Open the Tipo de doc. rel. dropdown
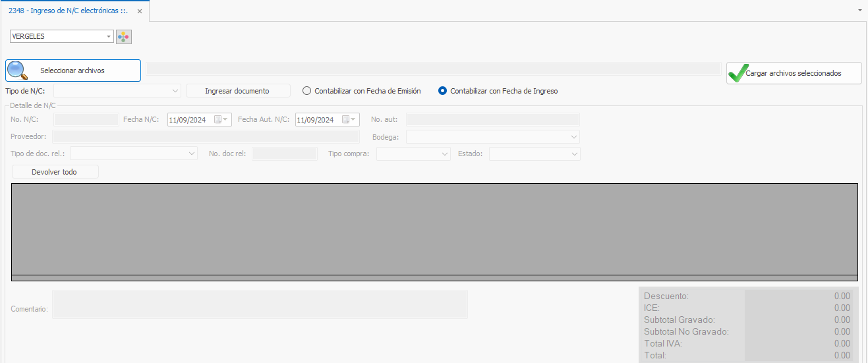Image resolution: width=868 pixels, height=363 pixels. (192, 154)
